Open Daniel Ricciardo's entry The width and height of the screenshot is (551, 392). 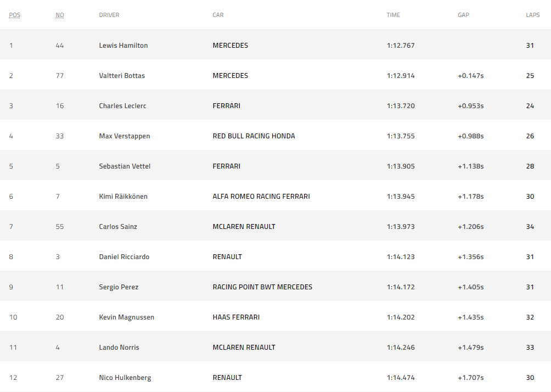[x=124, y=257]
